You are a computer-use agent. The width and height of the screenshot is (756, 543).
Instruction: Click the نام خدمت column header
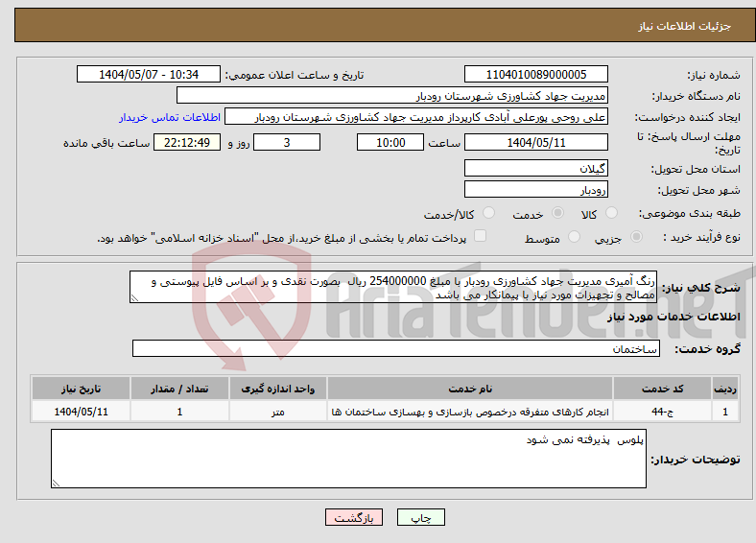coord(470,389)
